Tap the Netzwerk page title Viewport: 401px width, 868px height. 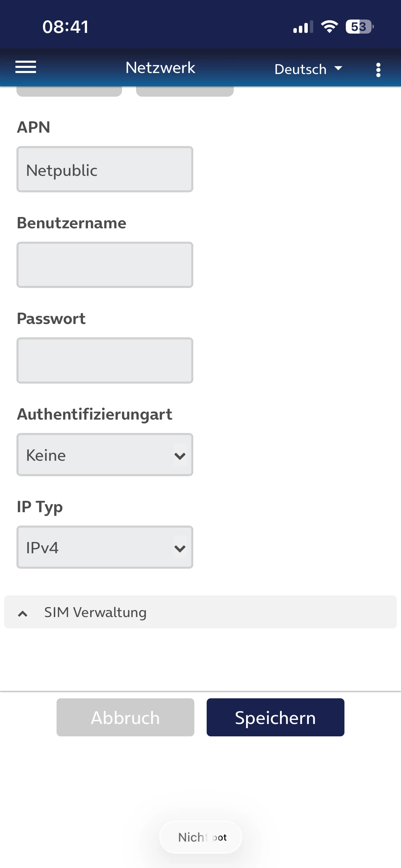click(160, 68)
